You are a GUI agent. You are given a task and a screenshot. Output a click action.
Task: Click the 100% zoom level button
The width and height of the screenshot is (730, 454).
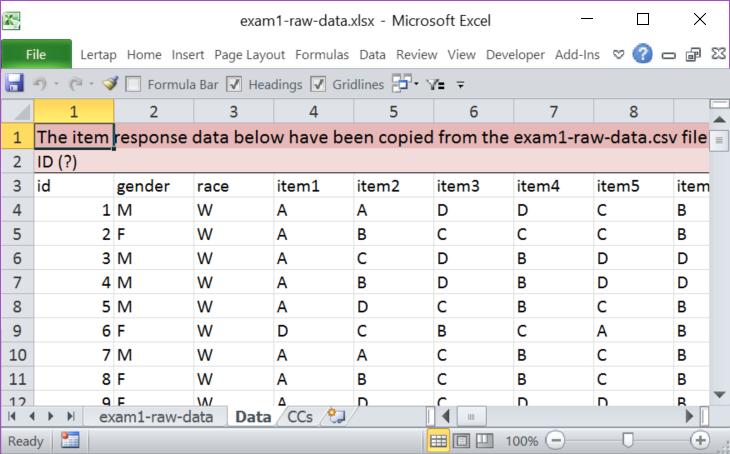tap(522, 440)
